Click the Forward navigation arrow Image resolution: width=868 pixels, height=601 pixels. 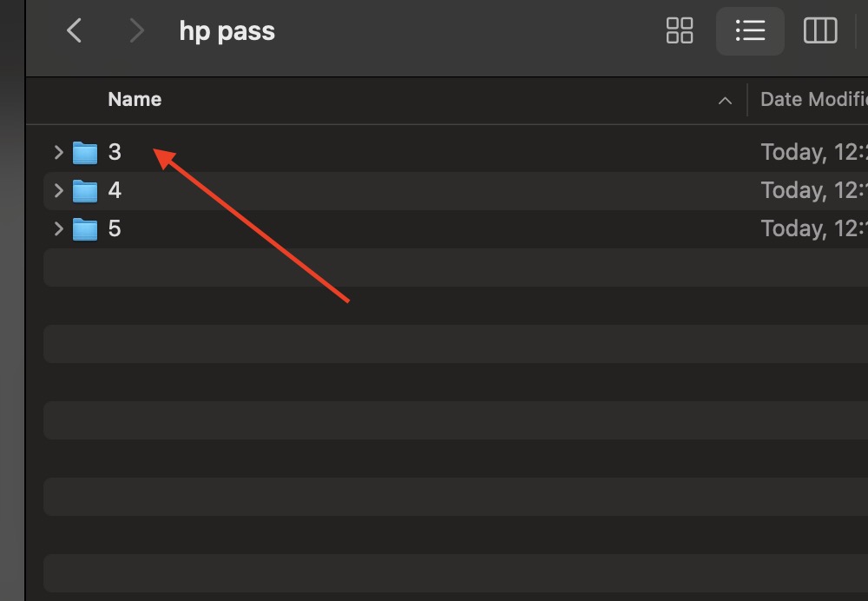pos(135,31)
